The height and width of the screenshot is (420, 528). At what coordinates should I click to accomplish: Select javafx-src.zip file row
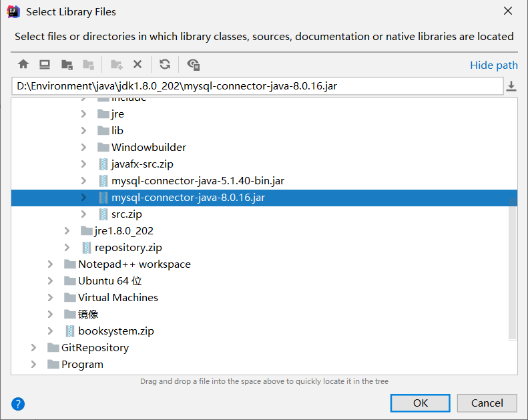click(264, 164)
